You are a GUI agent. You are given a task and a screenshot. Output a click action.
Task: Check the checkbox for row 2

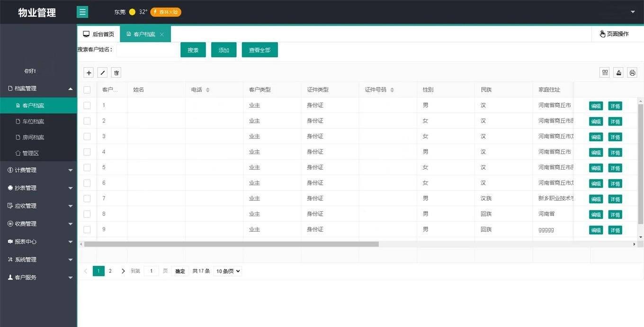pyautogui.click(x=87, y=121)
